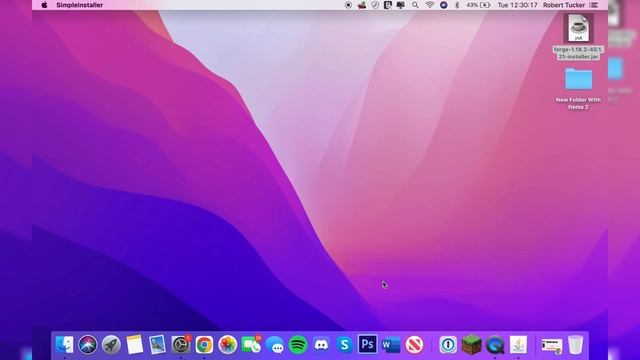Click the screen recording status icon
This screenshot has width=640, height=360.
[x=348, y=5]
